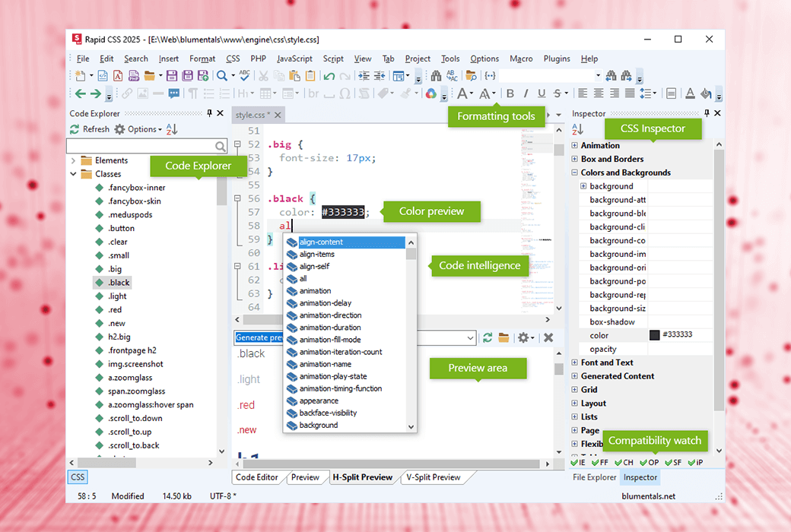Click the preview refresh icon
The image size is (791, 532).
point(488,337)
